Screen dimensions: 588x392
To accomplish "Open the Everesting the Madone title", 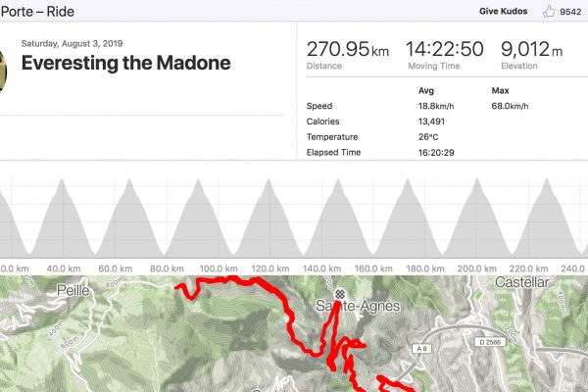I will click(125, 63).
